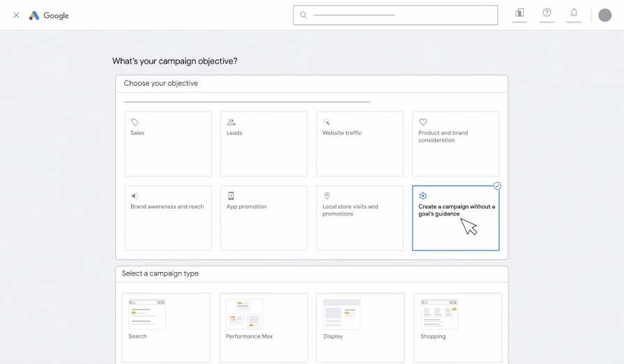Image resolution: width=624 pixels, height=364 pixels.
Task: Click the Search campaign thumbnail image
Action: pyautogui.click(x=147, y=314)
